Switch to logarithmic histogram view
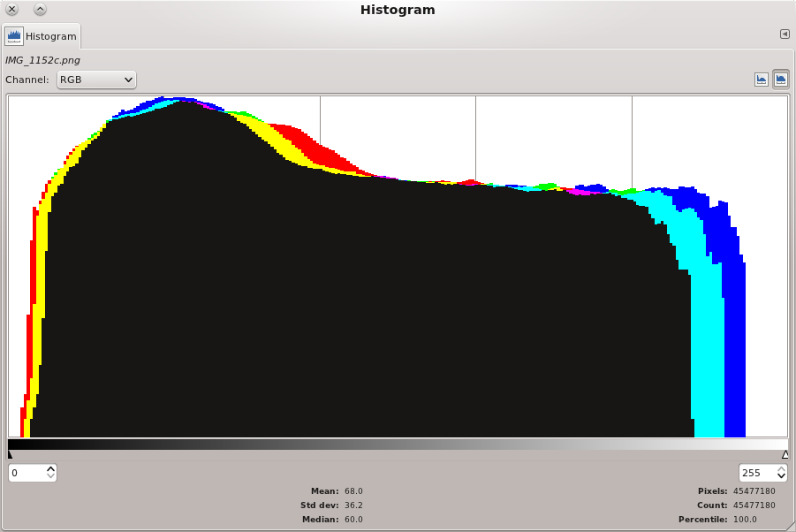Viewport: 796px width, 532px height. coord(781,80)
